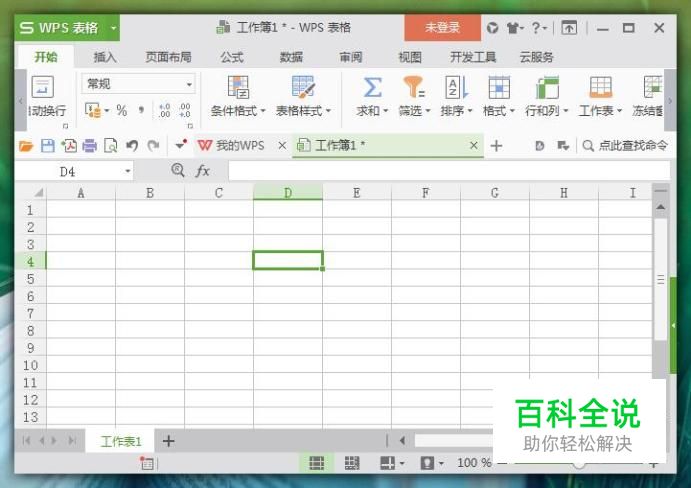
Task: Decrease decimal places
Action: coord(184,110)
